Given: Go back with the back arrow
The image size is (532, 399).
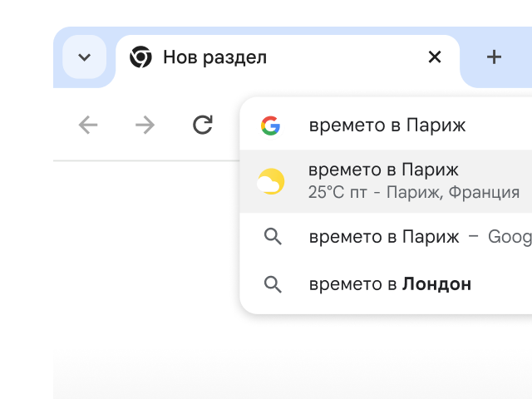Looking at the screenshot, I should click(x=88, y=125).
